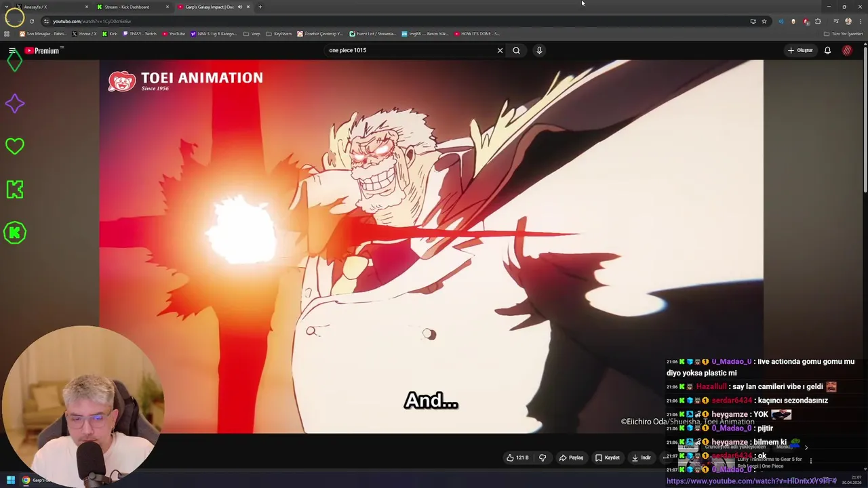Viewport: 868px width, 488px height.
Task: Click the video player showing Garp
Action: pos(431,247)
